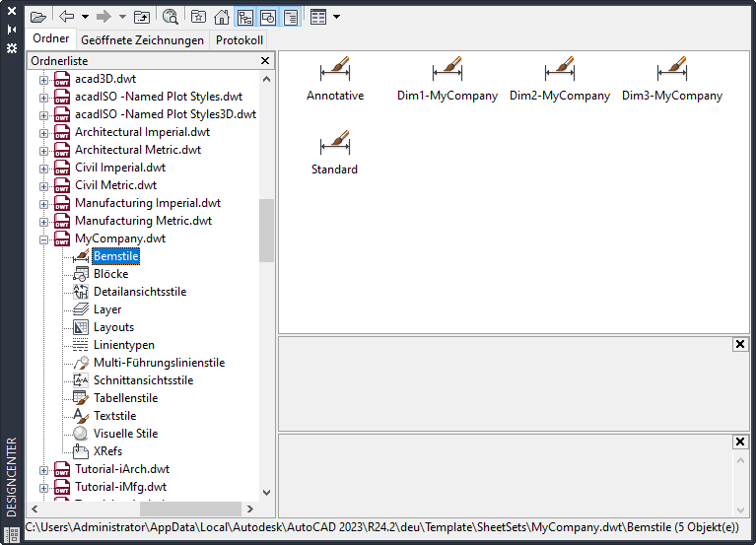Click the Multi-Führungslinienstile icon

point(81,363)
